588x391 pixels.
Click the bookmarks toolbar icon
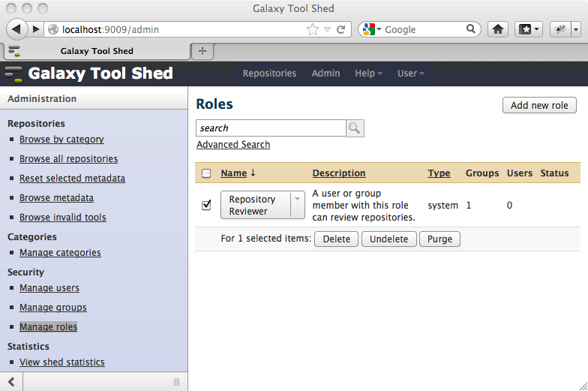coord(525,29)
